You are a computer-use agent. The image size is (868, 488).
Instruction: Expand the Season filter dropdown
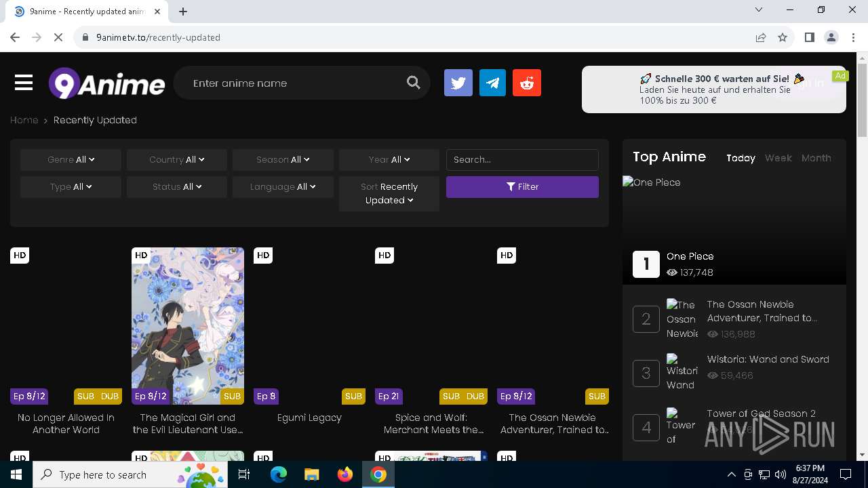point(283,160)
